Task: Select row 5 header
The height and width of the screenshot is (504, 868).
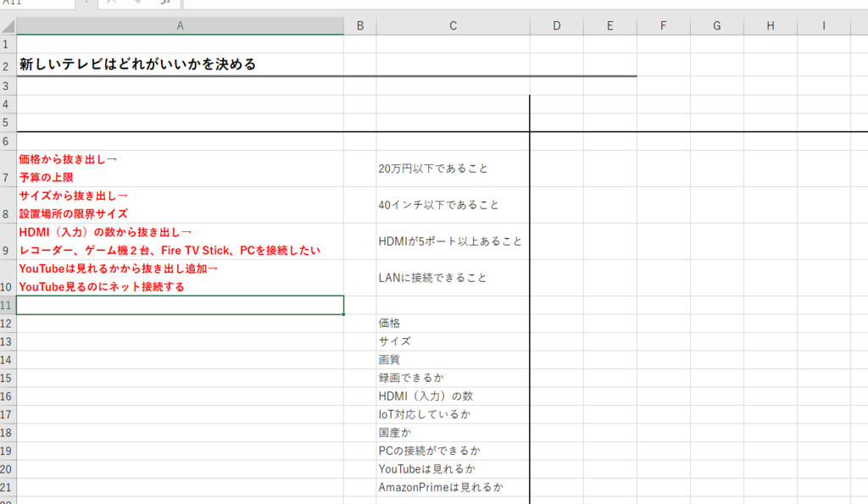Action: pos(8,122)
